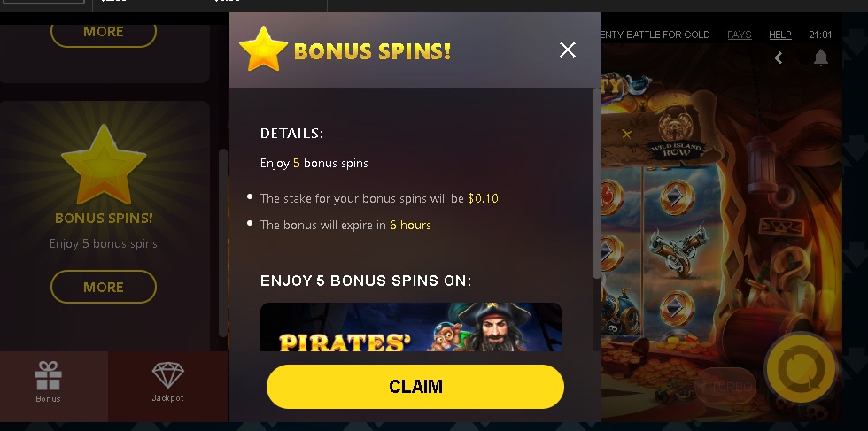
Task: Collapse panel with the left chevron arrow
Action: 779,58
